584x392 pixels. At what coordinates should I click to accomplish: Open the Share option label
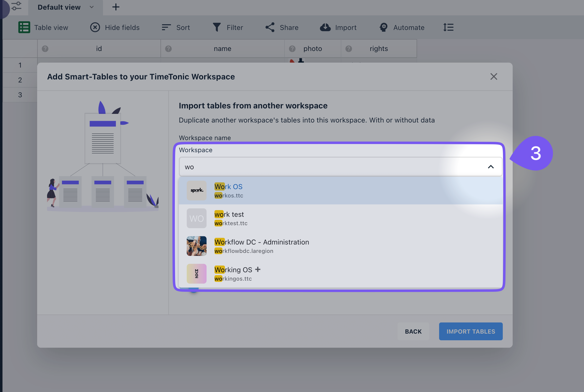289,27
